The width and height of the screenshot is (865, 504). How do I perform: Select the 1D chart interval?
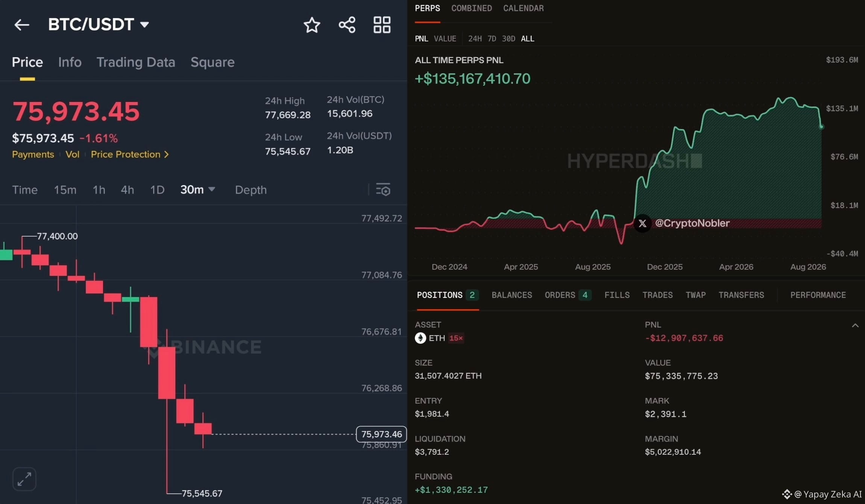point(157,190)
